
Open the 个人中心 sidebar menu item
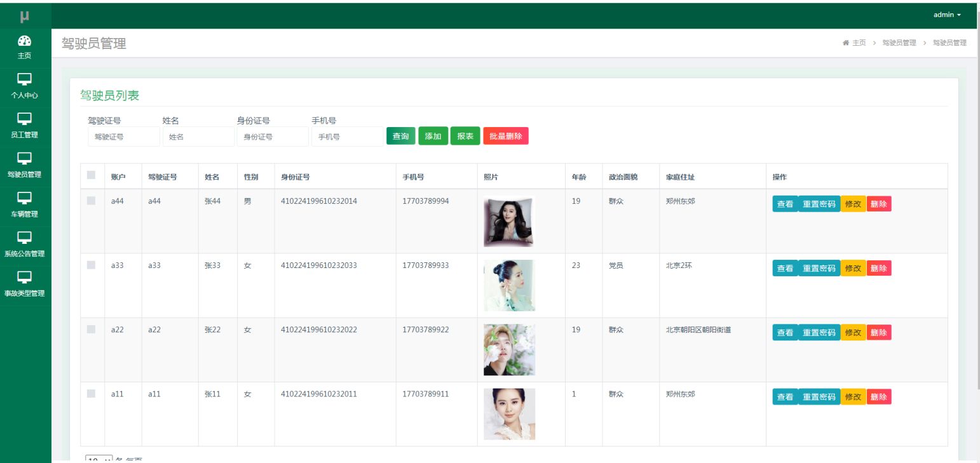(x=25, y=88)
